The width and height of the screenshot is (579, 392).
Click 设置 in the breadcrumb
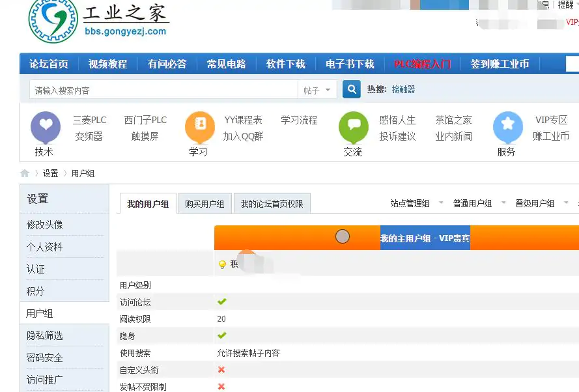pos(51,173)
